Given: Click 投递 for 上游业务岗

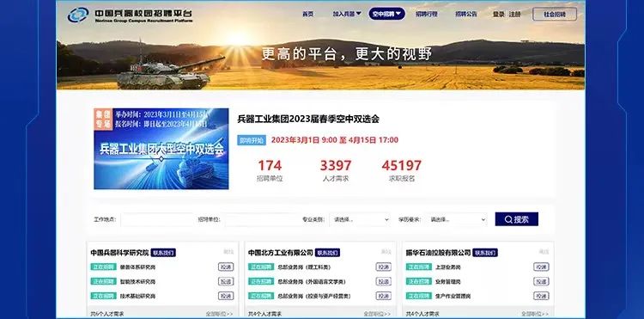Looking at the screenshot, I should pos(541,267).
